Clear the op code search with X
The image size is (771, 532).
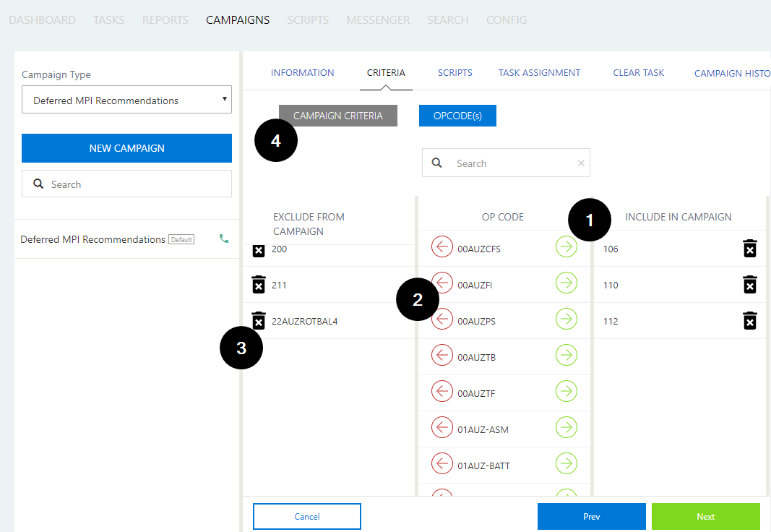click(581, 163)
